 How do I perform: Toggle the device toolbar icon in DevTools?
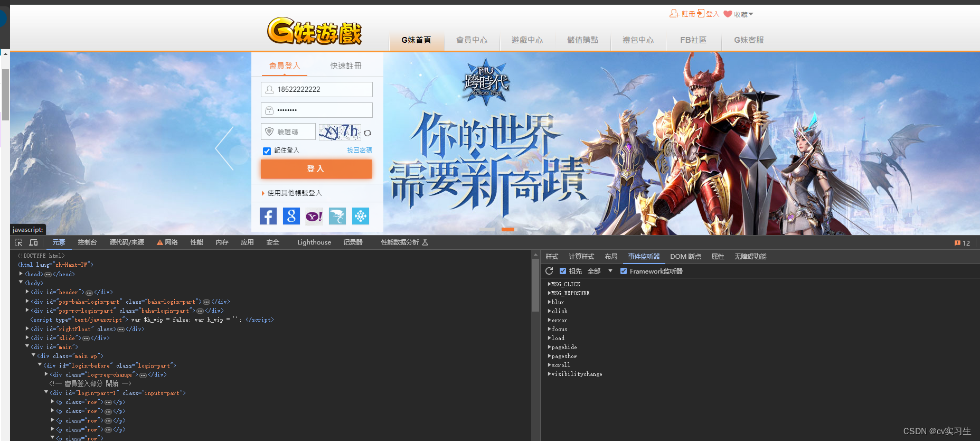coord(33,242)
